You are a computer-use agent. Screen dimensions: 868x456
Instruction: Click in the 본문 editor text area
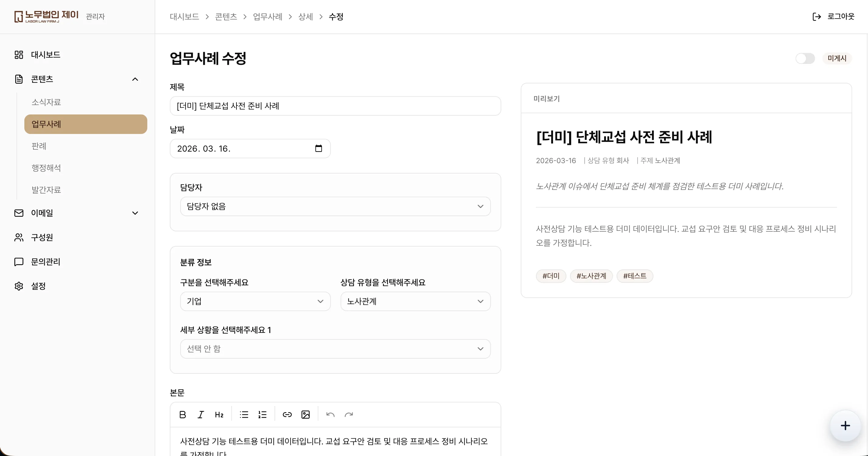(x=335, y=442)
